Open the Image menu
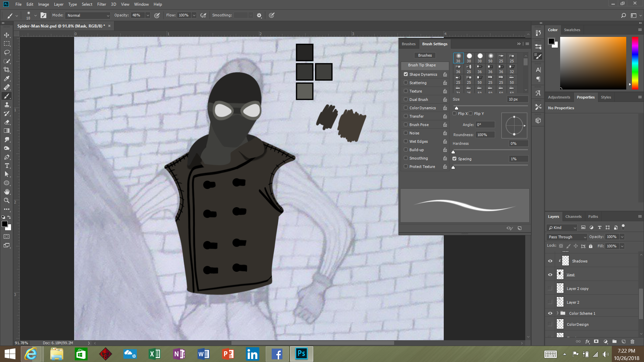Screen dimensions: 644x362 tap(44, 4)
